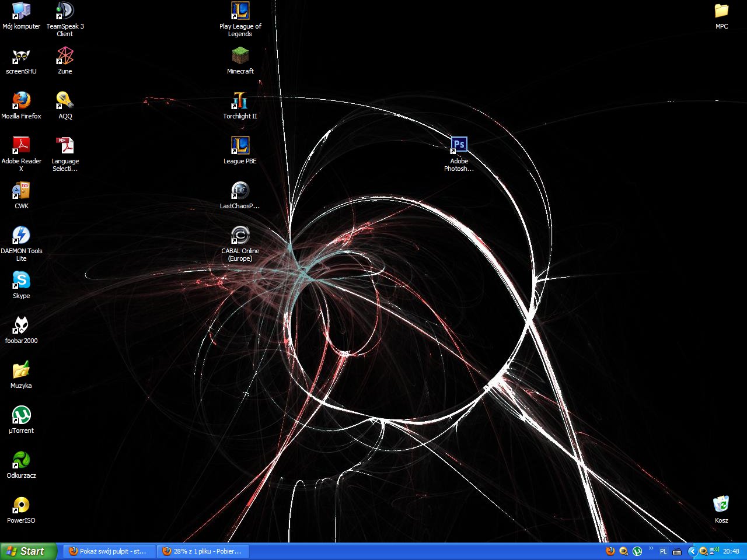
Task: Open the MPC folder icon
Action: [721, 16]
